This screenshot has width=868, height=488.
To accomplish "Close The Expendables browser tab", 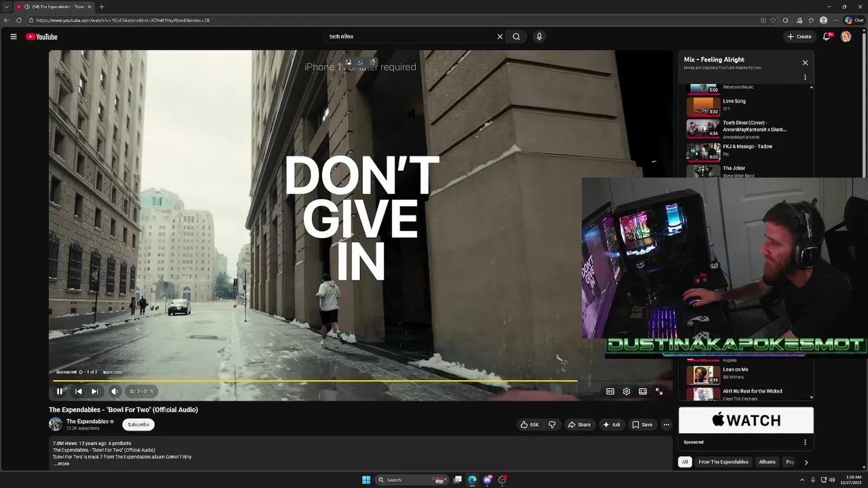I will (x=90, y=7).
